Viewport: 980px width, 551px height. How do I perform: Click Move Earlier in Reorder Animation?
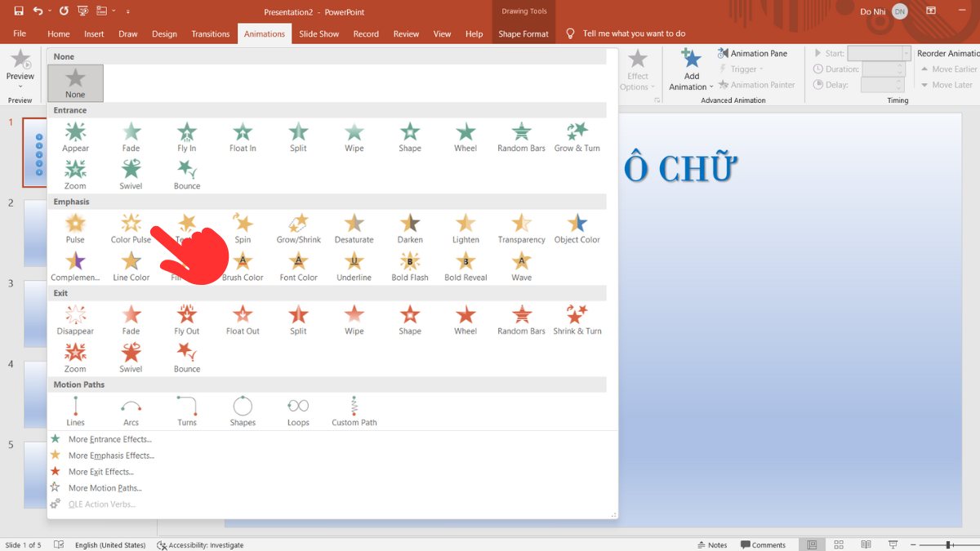[x=948, y=69]
